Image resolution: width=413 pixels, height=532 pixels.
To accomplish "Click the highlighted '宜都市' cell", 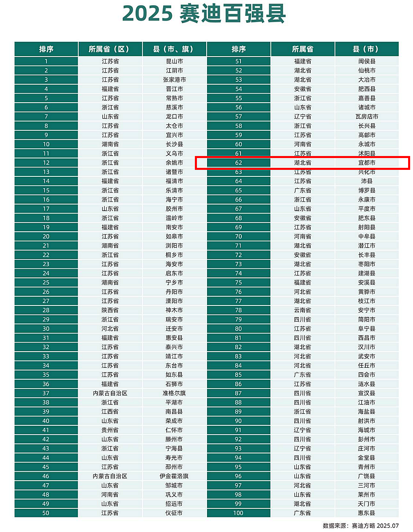I will click(367, 163).
